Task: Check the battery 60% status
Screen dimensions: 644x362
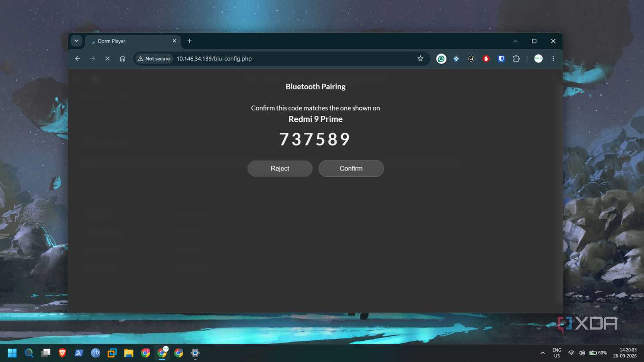Action: 598,353
